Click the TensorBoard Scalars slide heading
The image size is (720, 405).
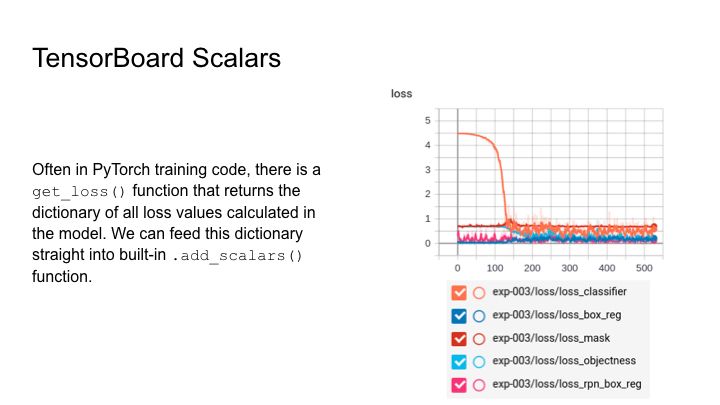click(x=157, y=58)
